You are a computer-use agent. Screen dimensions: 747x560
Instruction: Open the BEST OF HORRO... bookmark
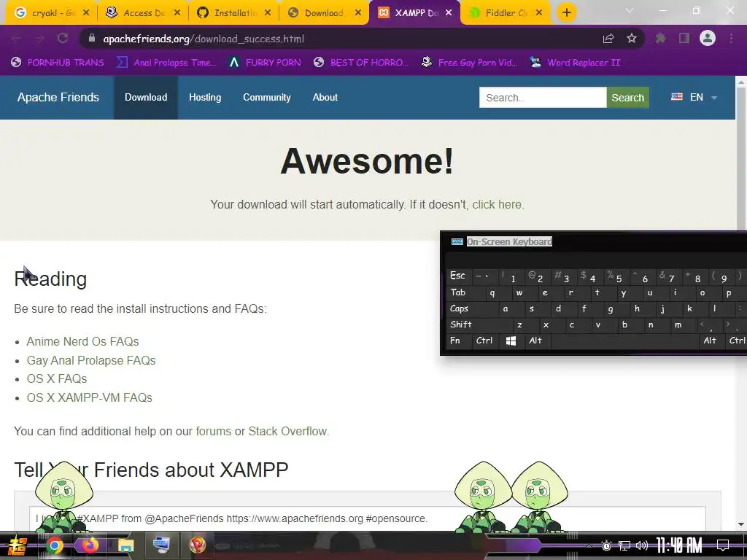coord(361,63)
